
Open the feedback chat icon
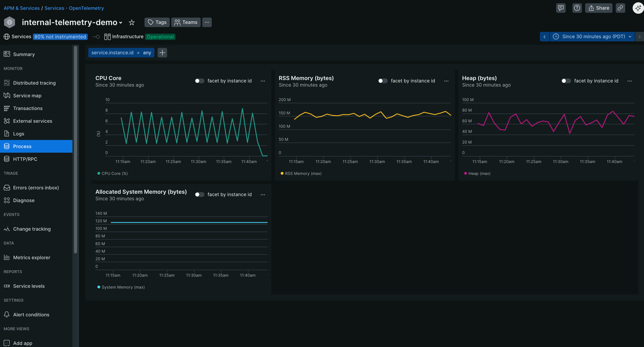click(x=561, y=8)
